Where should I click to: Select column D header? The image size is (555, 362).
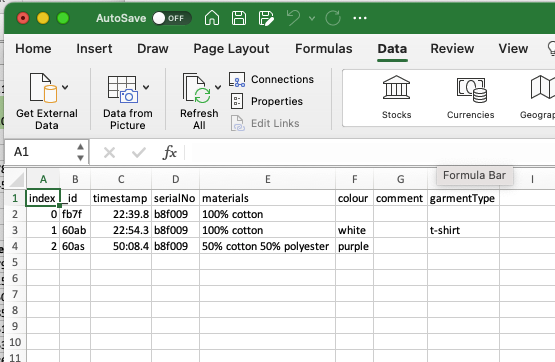pos(176,179)
